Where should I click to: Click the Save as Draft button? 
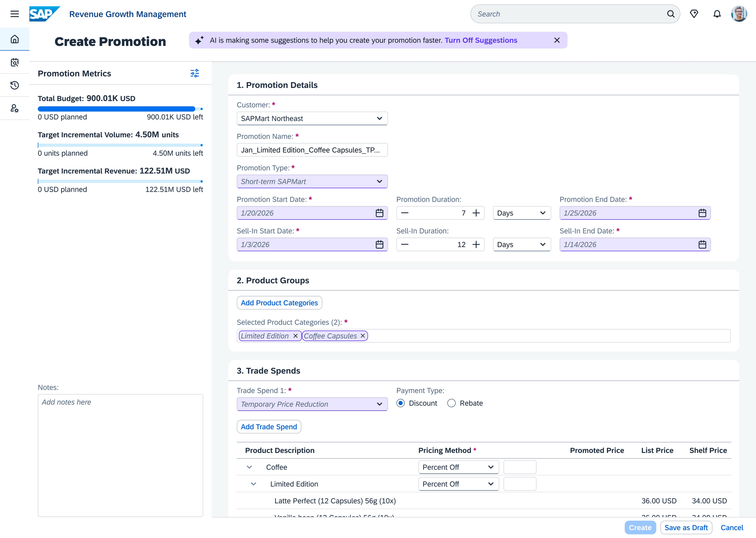point(686,527)
